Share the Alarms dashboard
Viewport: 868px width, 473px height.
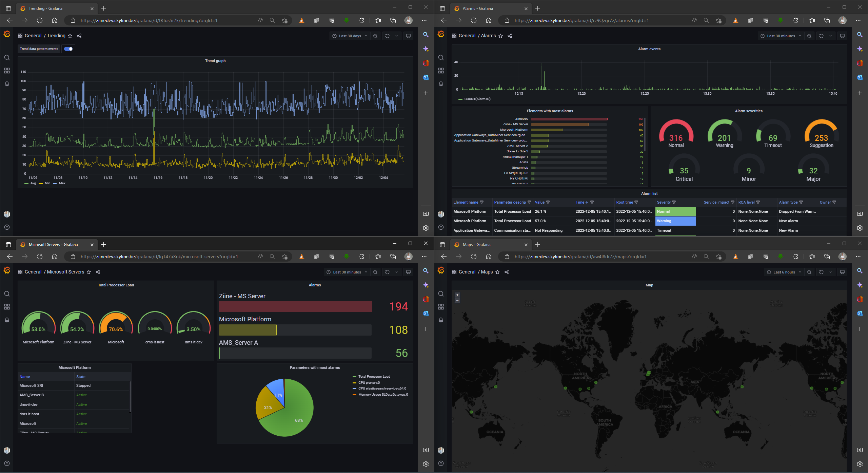pos(510,36)
